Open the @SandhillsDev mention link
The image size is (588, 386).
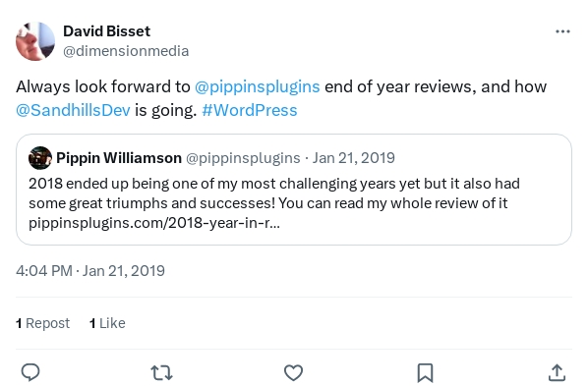[x=73, y=110]
